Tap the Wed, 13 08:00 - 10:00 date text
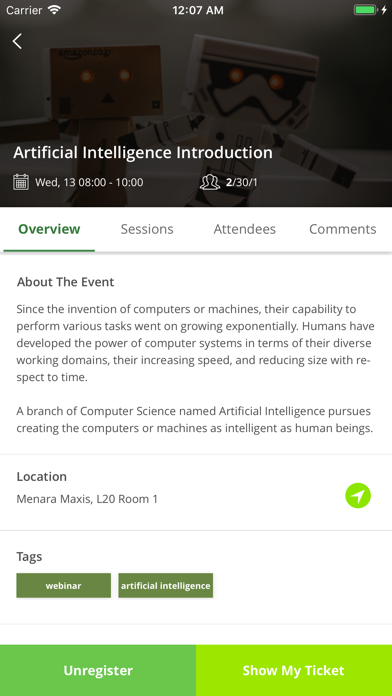The width and height of the screenshot is (392, 696). point(89,182)
